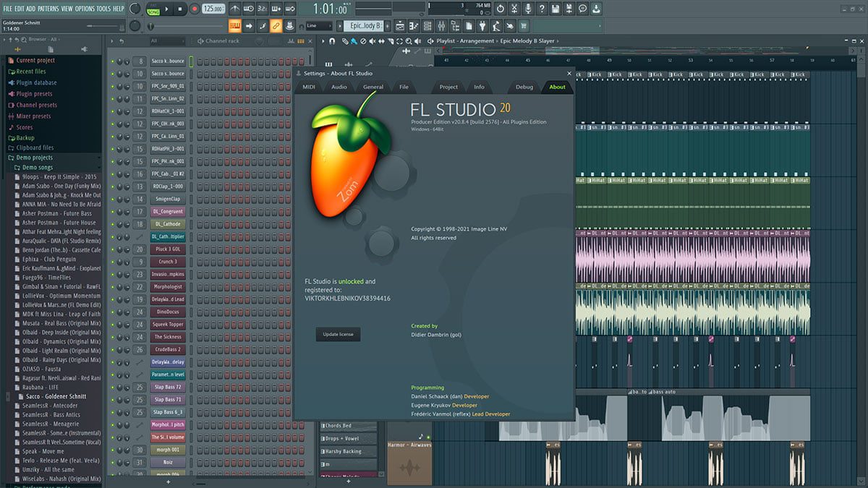Click the microphone one-click audio recording icon
Screen dimensions: 868x488
point(529,9)
